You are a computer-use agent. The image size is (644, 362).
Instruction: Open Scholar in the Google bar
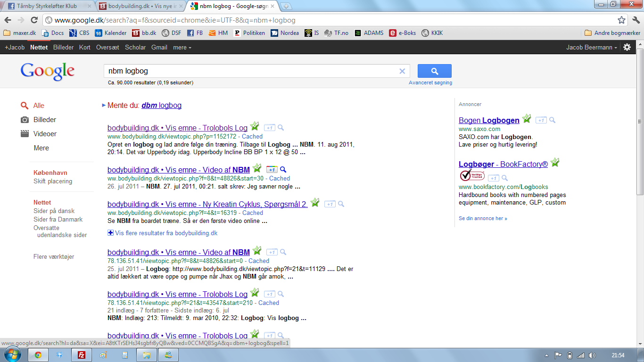click(135, 48)
